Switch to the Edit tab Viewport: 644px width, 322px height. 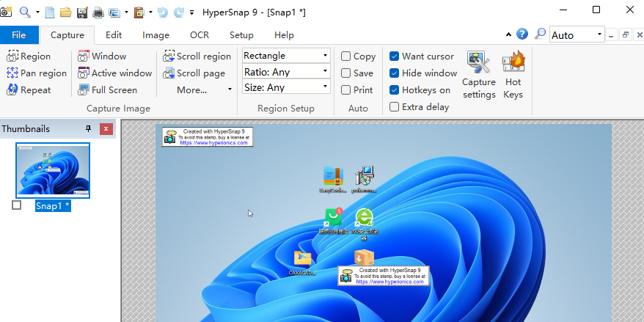114,35
